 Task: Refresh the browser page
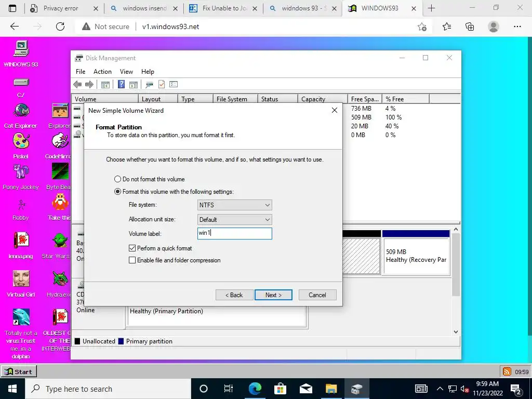coord(60,26)
